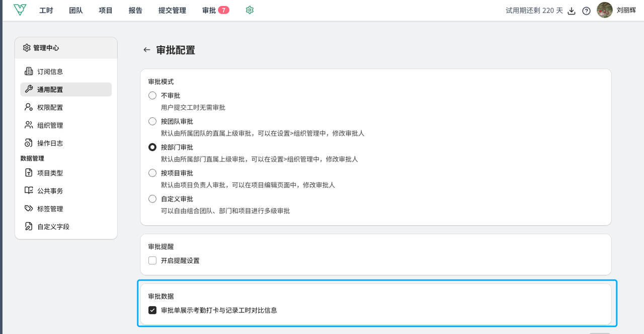Enable the 开启提醒设置 checkbox
Viewport: 644px width, 334px height.
(152, 260)
